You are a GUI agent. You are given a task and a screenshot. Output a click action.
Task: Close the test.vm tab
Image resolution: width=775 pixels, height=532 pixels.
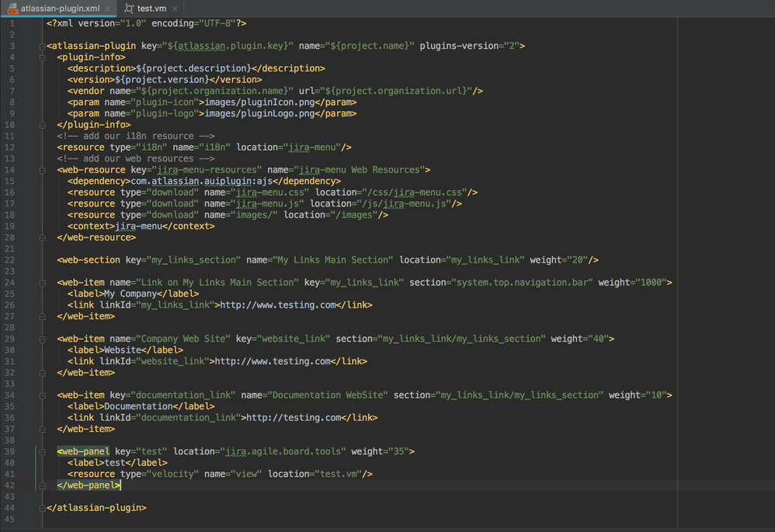(x=175, y=9)
